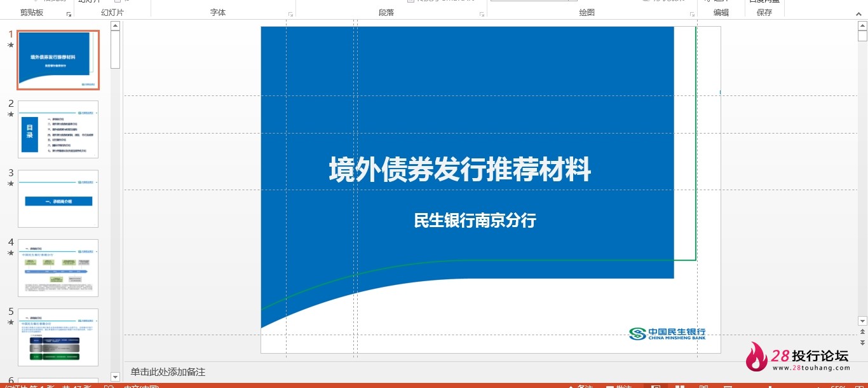This screenshot has height=388, width=868.
Task: Toggle the 批注 comments button in status bar
Action: (x=618, y=385)
